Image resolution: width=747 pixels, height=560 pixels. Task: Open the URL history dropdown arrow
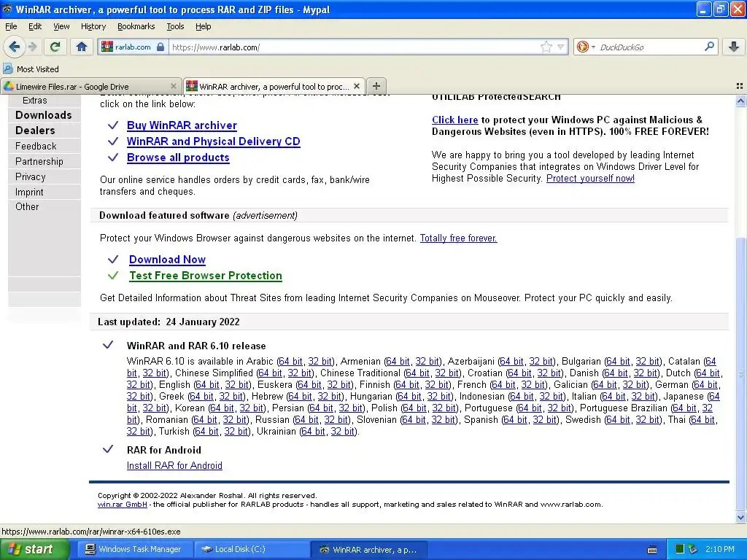point(561,47)
